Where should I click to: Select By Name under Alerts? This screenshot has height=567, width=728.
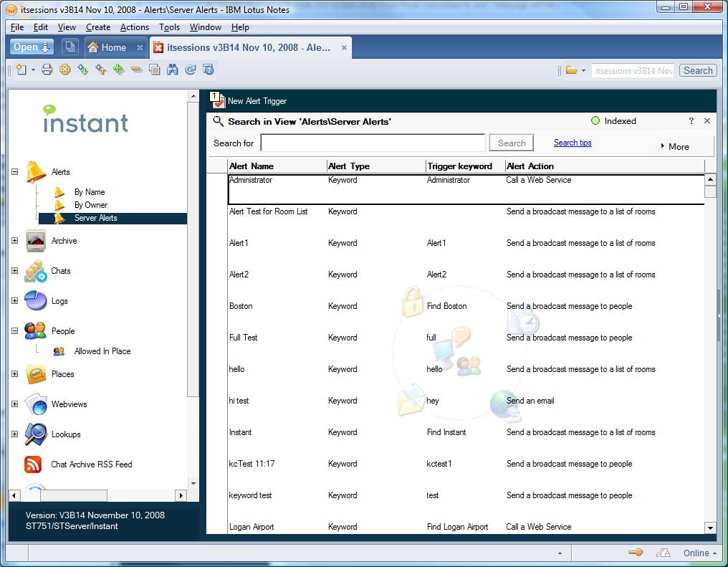(90, 192)
